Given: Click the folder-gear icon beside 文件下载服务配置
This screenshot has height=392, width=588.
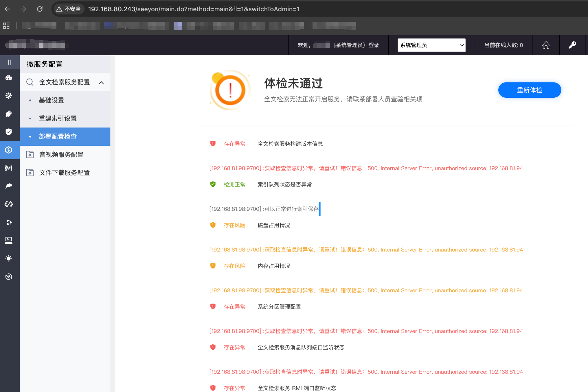Looking at the screenshot, I should (30, 173).
